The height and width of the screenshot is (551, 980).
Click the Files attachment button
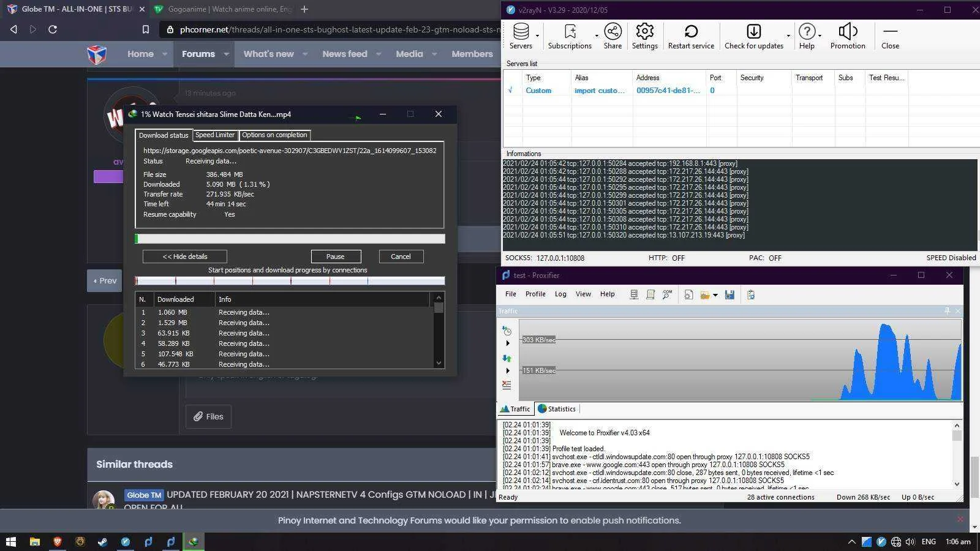coord(209,416)
